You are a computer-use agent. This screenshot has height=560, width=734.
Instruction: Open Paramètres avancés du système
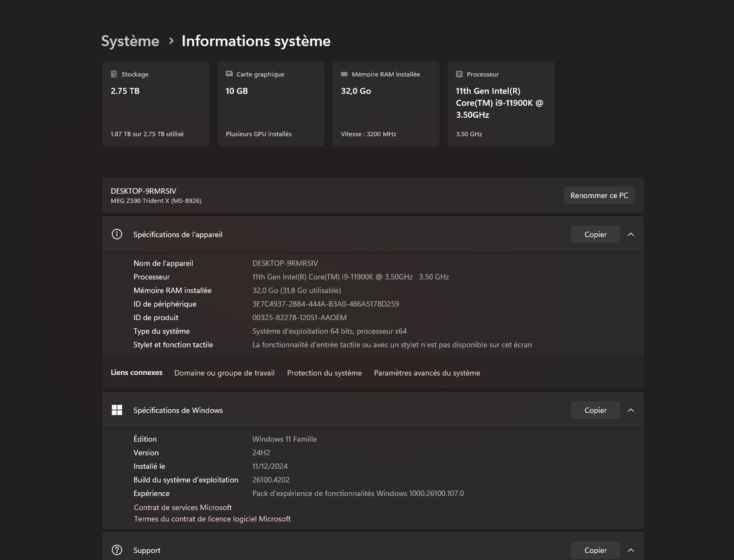427,373
